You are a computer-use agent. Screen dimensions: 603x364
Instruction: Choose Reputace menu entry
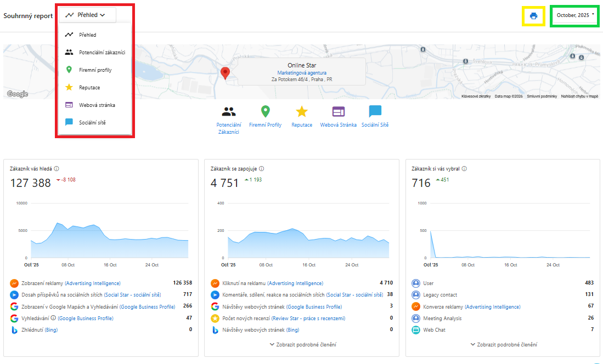(x=94, y=87)
